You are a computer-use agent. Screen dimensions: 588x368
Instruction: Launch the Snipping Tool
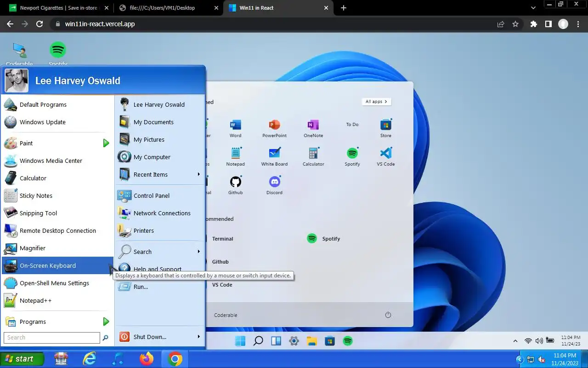pyautogui.click(x=57, y=213)
